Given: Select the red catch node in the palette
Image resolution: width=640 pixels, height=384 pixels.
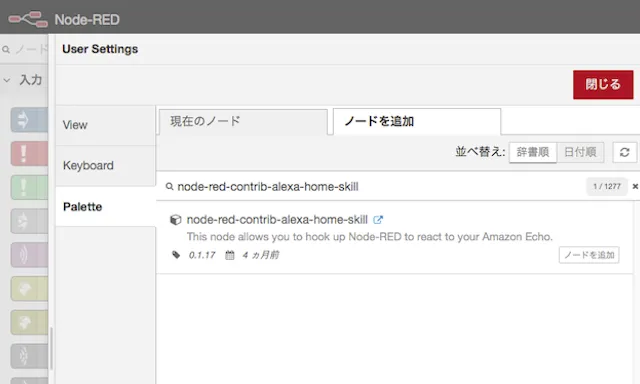Looking at the screenshot, I should tap(29, 153).
